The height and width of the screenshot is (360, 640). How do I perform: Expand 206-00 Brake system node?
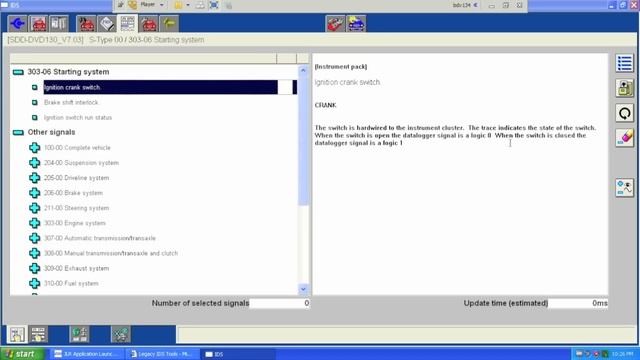click(x=35, y=193)
